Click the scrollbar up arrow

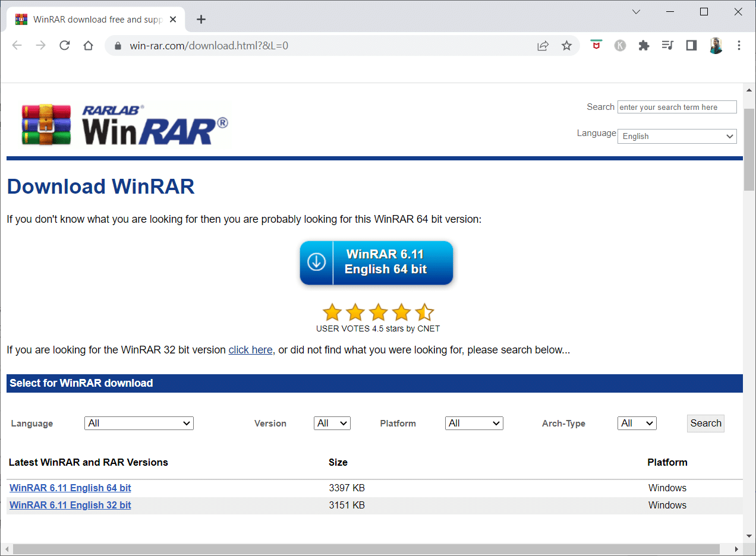coord(749,90)
